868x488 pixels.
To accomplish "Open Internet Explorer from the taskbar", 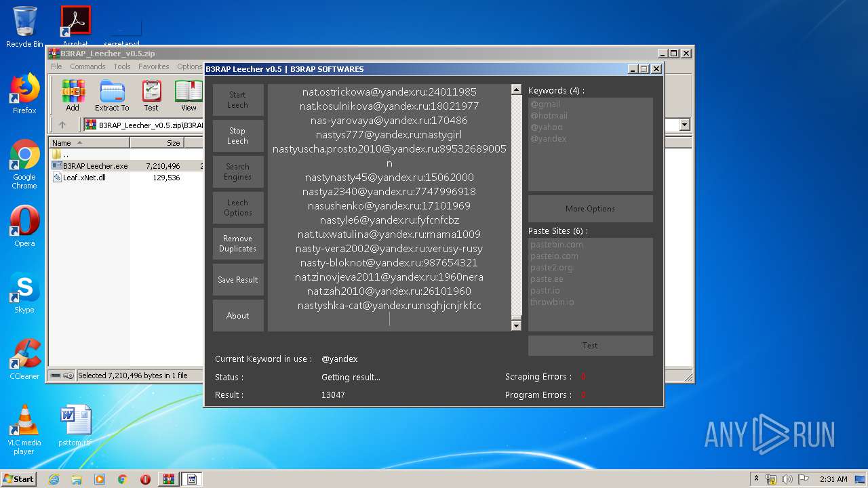I will (54, 479).
